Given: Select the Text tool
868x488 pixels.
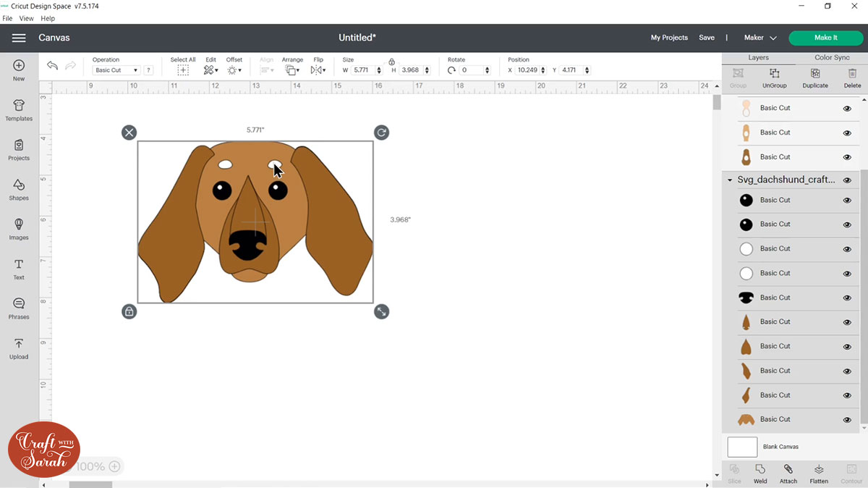Looking at the screenshot, I should [x=18, y=269].
